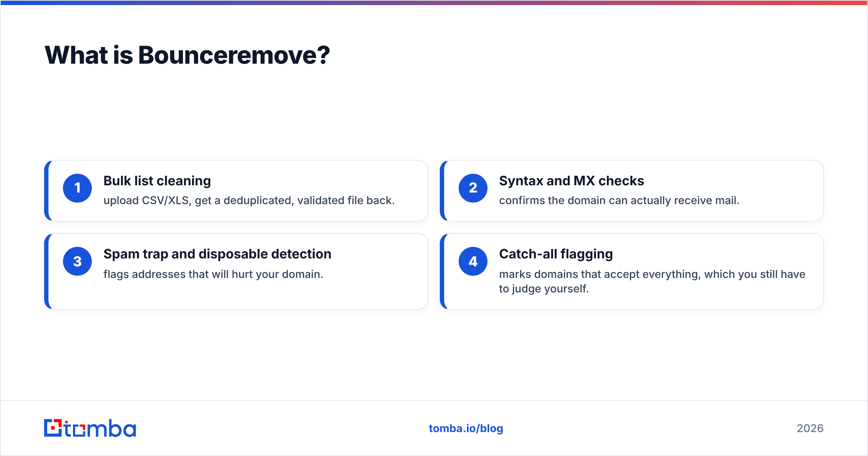Click the 2026 year label
Viewport: 868px width, 456px height.
(x=810, y=428)
